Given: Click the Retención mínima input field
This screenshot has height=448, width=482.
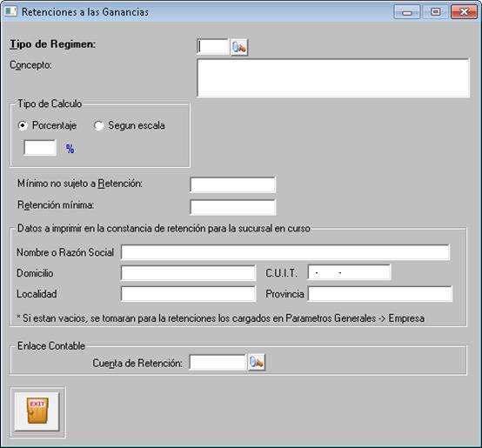Looking at the screenshot, I should pyautogui.click(x=232, y=207).
